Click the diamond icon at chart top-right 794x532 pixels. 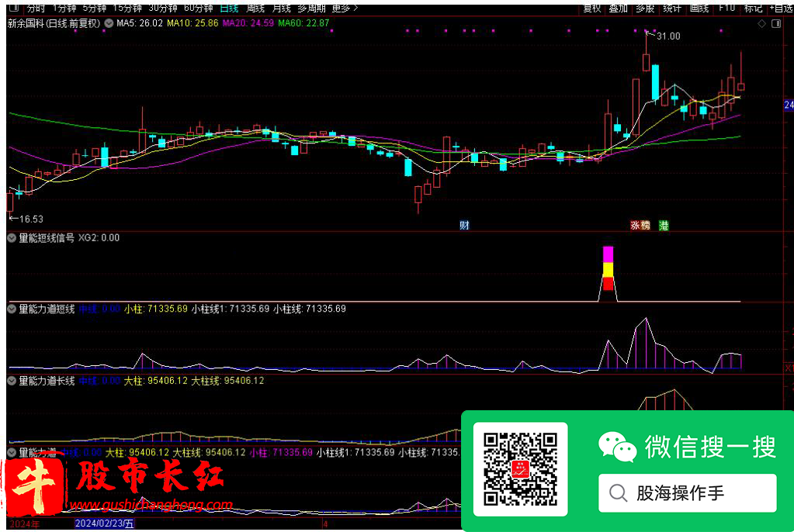pyautogui.click(x=761, y=24)
